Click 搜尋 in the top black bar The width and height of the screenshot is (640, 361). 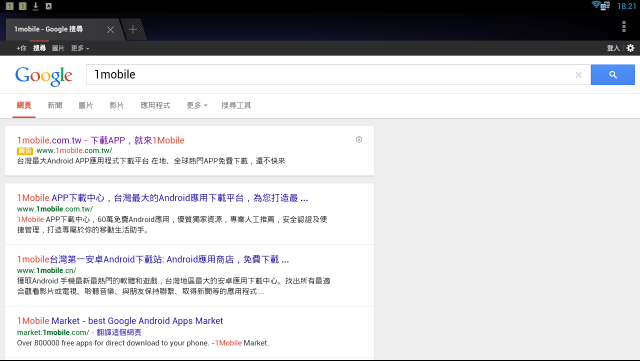point(39,48)
